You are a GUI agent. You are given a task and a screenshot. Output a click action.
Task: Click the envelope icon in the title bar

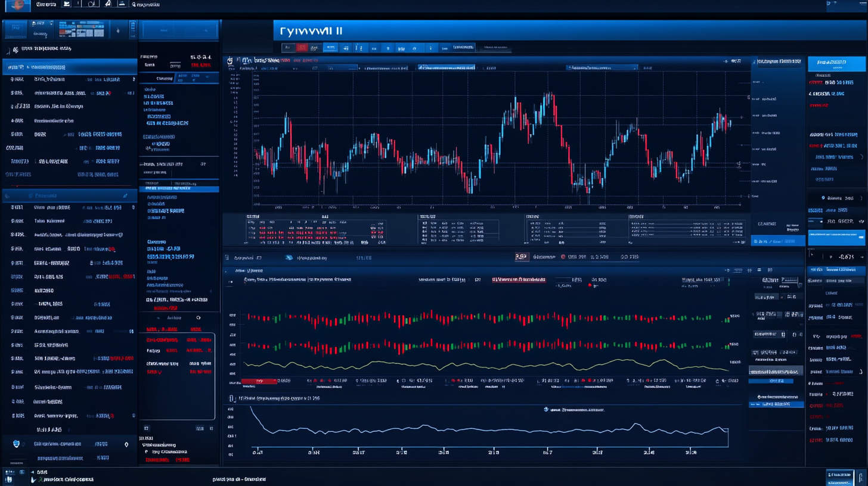pos(66,4)
